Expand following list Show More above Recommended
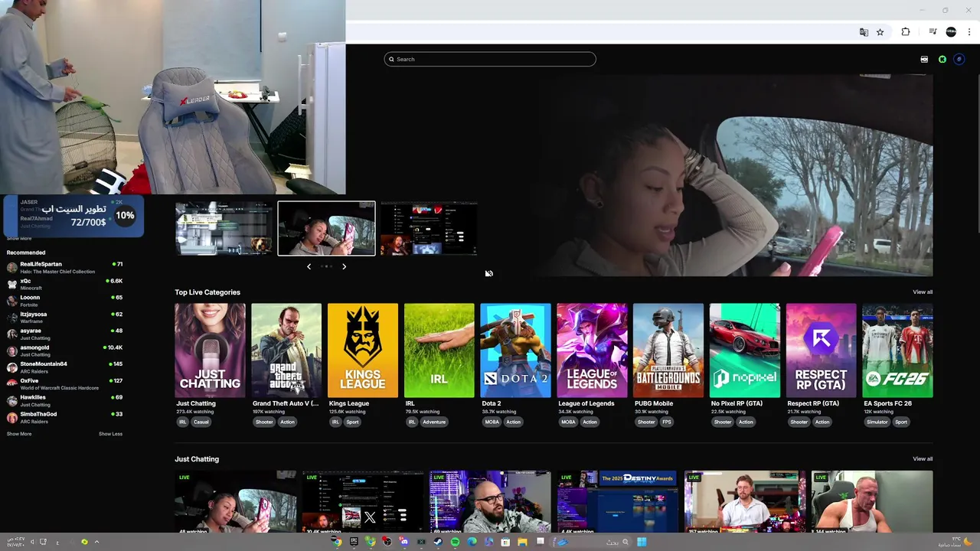The width and height of the screenshot is (980, 551). [19, 238]
